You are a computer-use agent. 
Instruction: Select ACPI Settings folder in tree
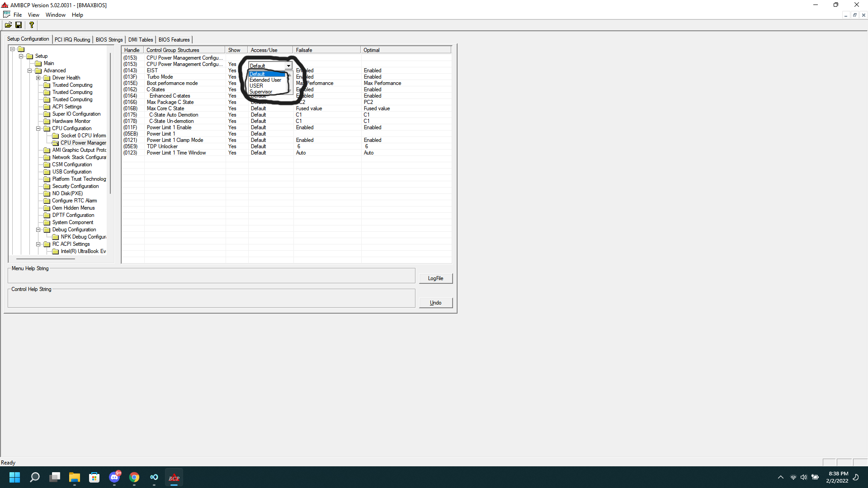pos(67,107)
